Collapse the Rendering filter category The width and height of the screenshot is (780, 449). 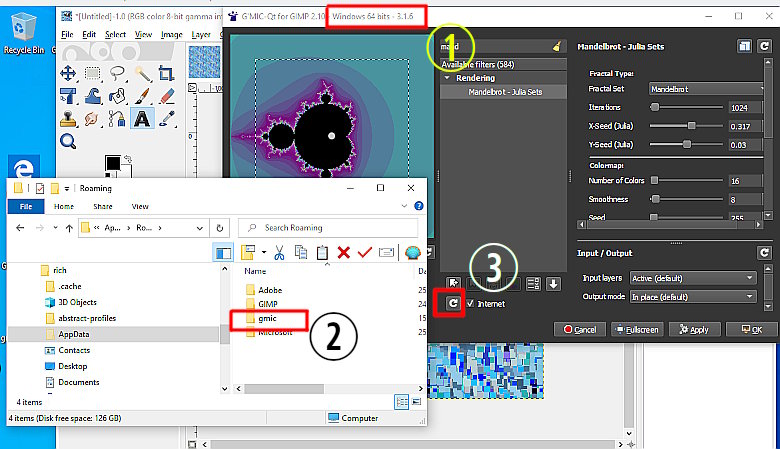tap(448, 78)
